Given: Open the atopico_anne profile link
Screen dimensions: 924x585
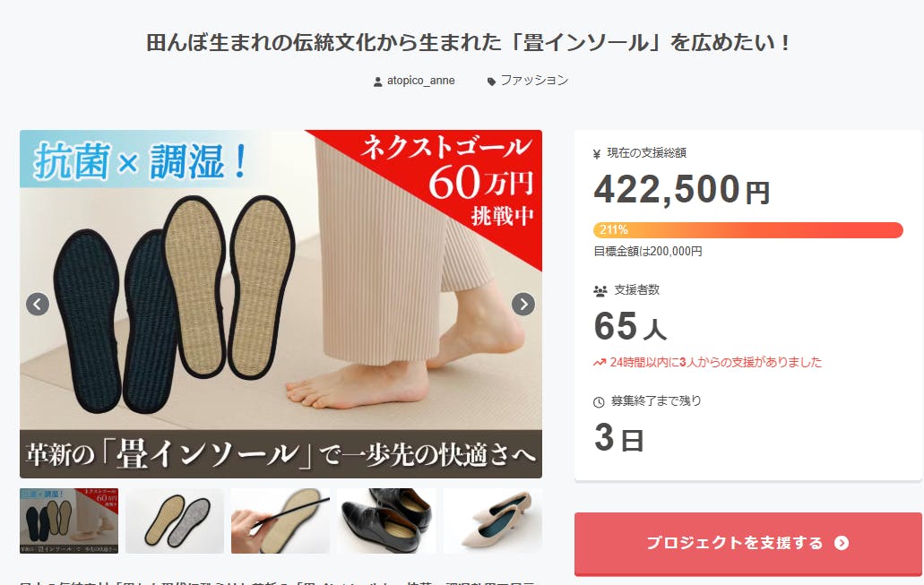Looking at the screenshot, I should 420,81.
